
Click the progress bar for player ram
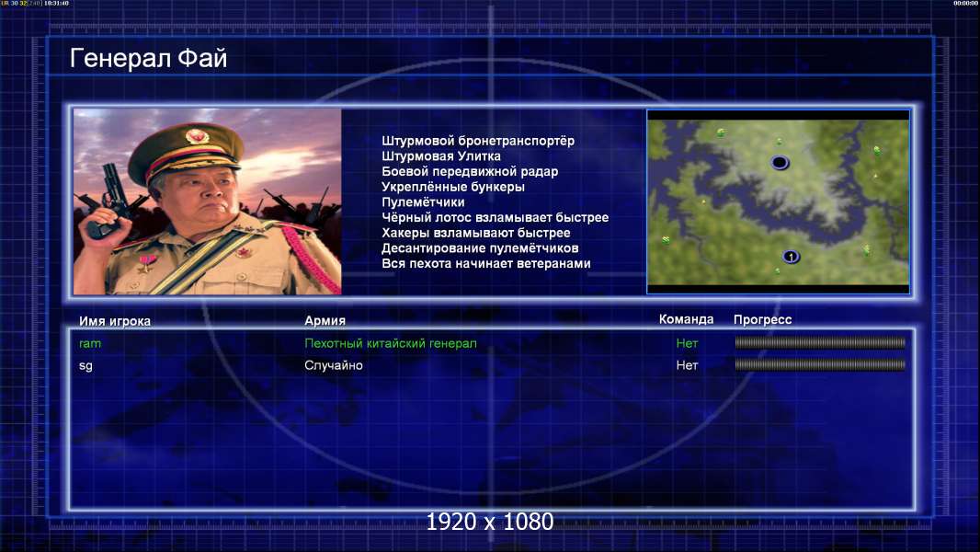pos(820,342)
